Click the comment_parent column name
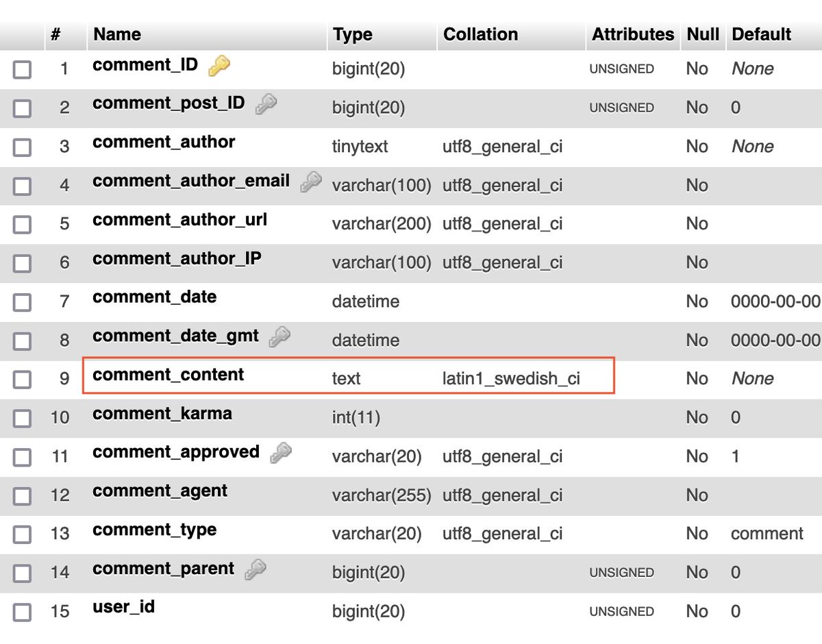The height and width of the screenshot is (644, 822). point(164,569)
